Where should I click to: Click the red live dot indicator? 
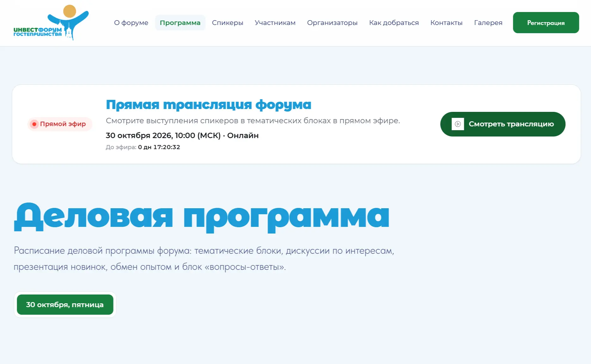[34, 124]
